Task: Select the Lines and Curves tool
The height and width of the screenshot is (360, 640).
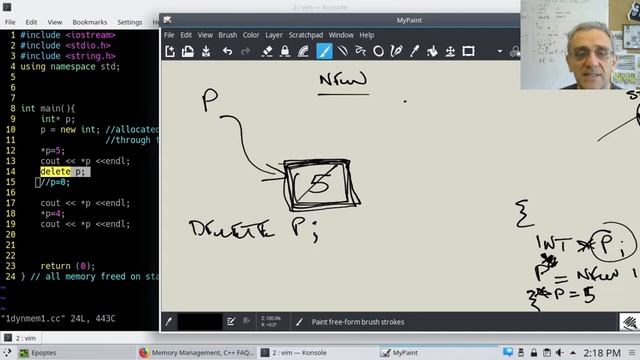Action: 343,51
